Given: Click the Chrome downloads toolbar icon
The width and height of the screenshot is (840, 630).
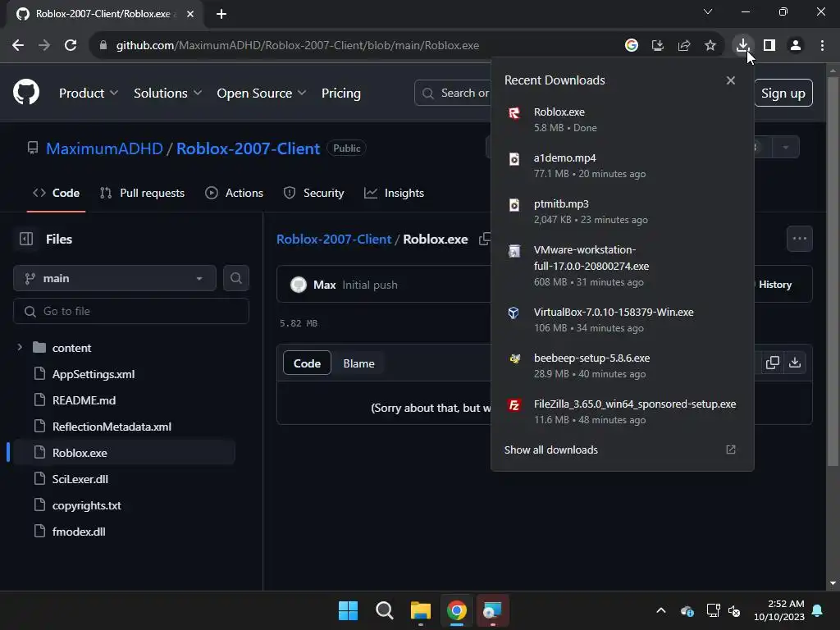Looking at the screenshot, I should coord(742,45).
